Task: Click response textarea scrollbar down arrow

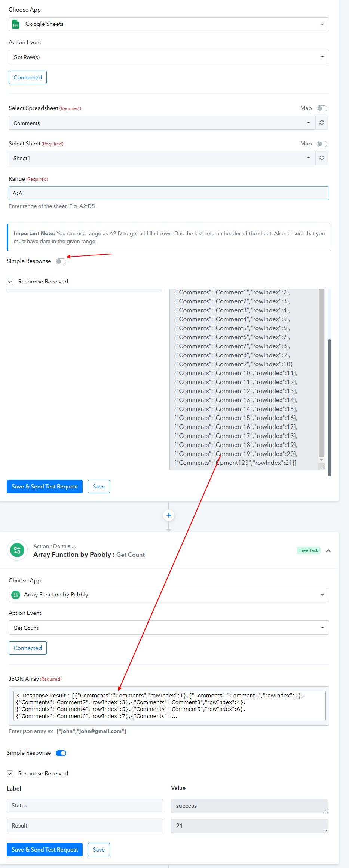Action: [x=321, y=460]
